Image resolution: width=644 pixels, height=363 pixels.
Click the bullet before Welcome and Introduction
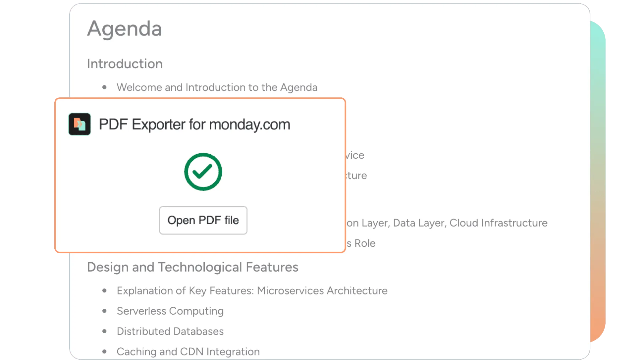pyautogui.click(x=105, y=87)
